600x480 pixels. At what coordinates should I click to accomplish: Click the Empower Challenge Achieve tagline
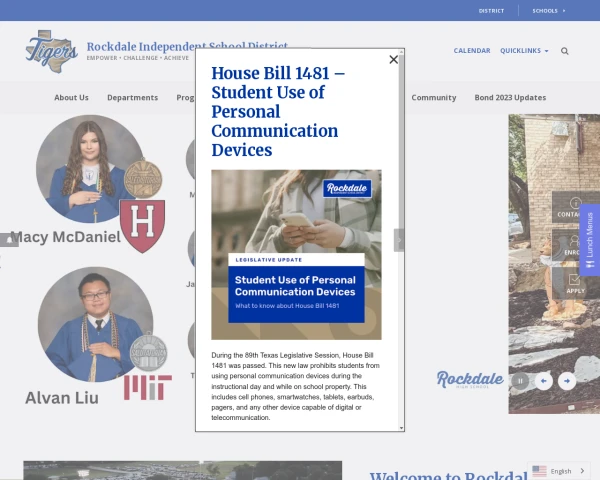138,58
